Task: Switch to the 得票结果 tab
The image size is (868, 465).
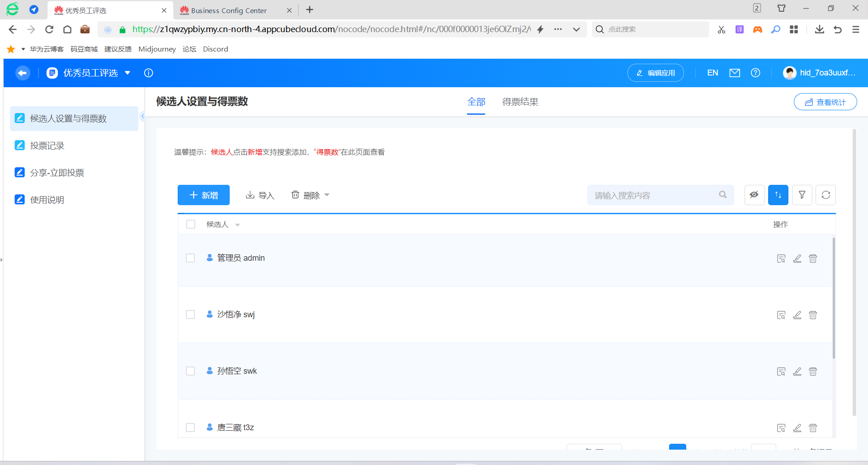Action: coord(520,102)
